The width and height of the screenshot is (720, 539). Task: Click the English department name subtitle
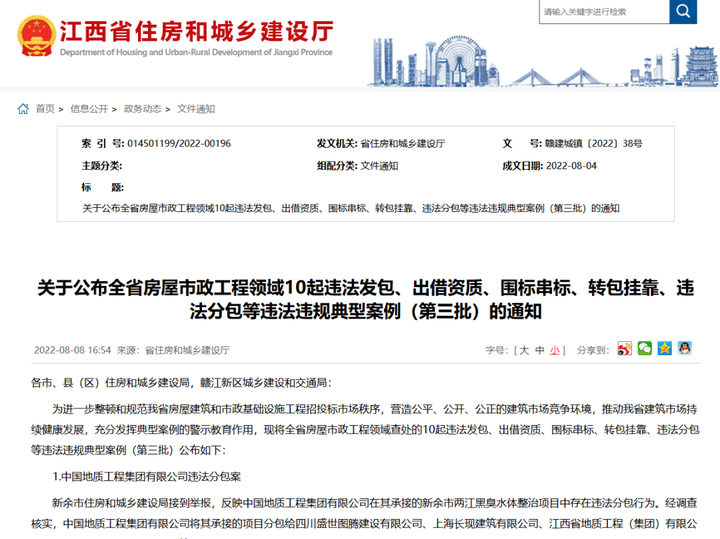[x=196, y=52]
